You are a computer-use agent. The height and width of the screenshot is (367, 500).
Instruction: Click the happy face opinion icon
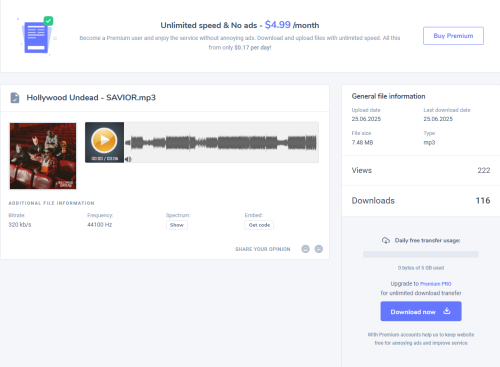pos(305,249)
